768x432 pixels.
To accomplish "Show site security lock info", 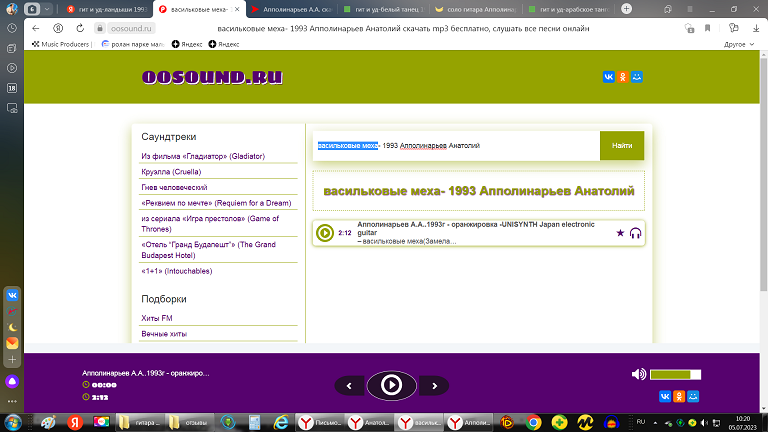I will click(99, 28).
